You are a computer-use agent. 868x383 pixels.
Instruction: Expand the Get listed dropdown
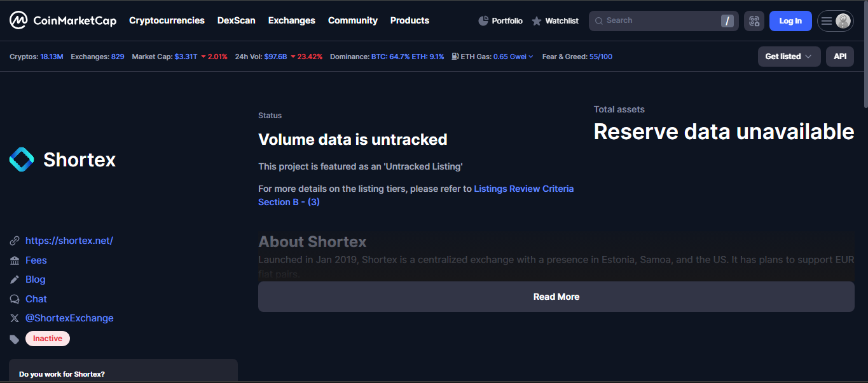(x=789, y=56)
